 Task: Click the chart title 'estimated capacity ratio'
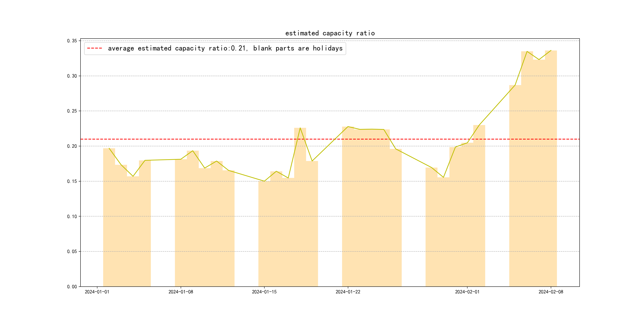pos(330,33)
